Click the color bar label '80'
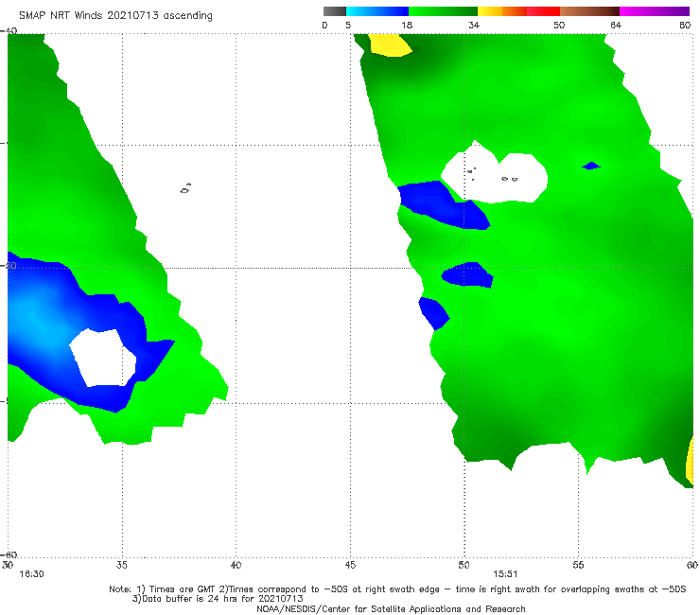Image resolution: width=700 pixels, height=615 pixels. [685, 25]
